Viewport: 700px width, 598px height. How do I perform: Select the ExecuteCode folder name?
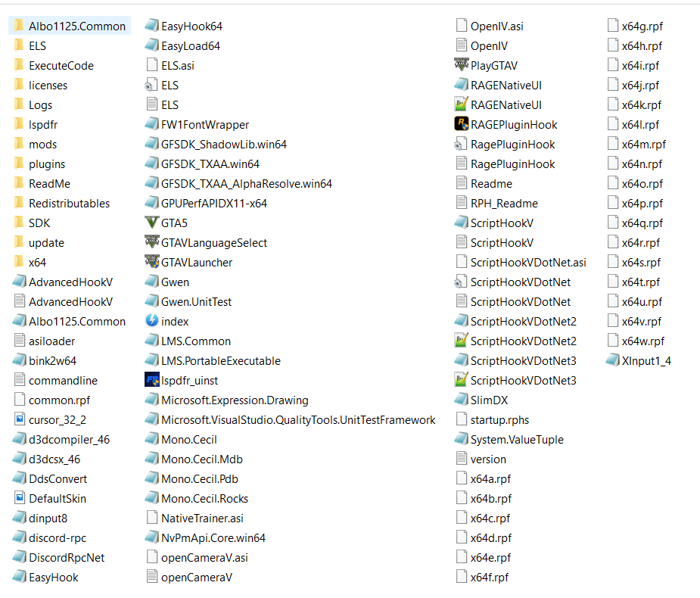[61, 66]
